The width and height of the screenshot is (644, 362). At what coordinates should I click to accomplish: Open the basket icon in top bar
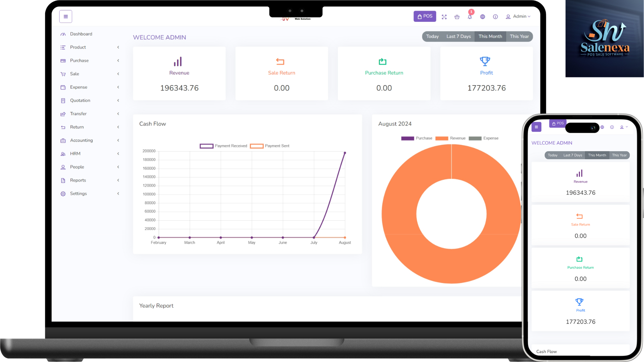pyautogui.click(x=457, y=17)
